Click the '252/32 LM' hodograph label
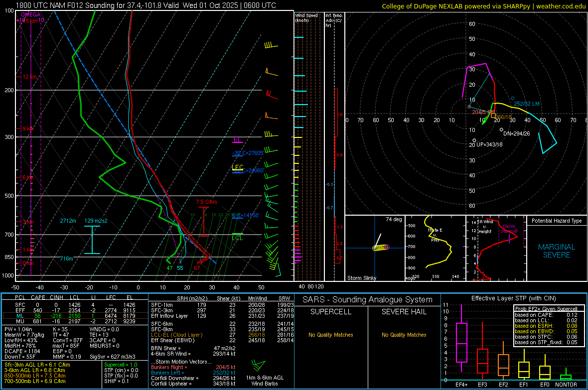The height and width of the screenshot is (390, 588). (x=527, y=104)
